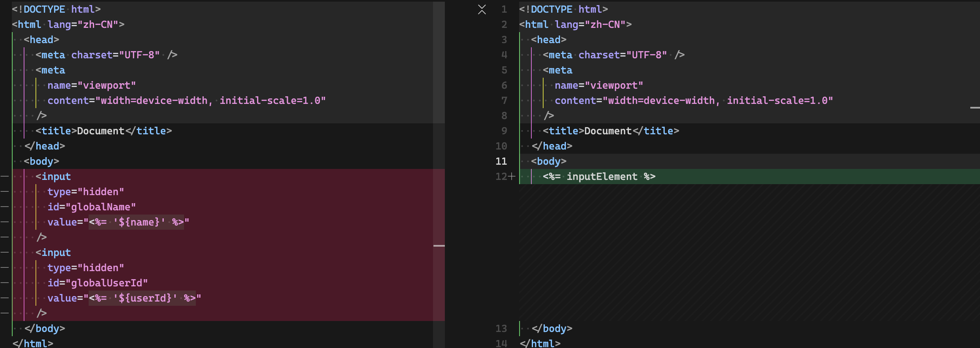Click "globalName" id value in the original pane
The image size is (980, 348).
coord(100,207)
